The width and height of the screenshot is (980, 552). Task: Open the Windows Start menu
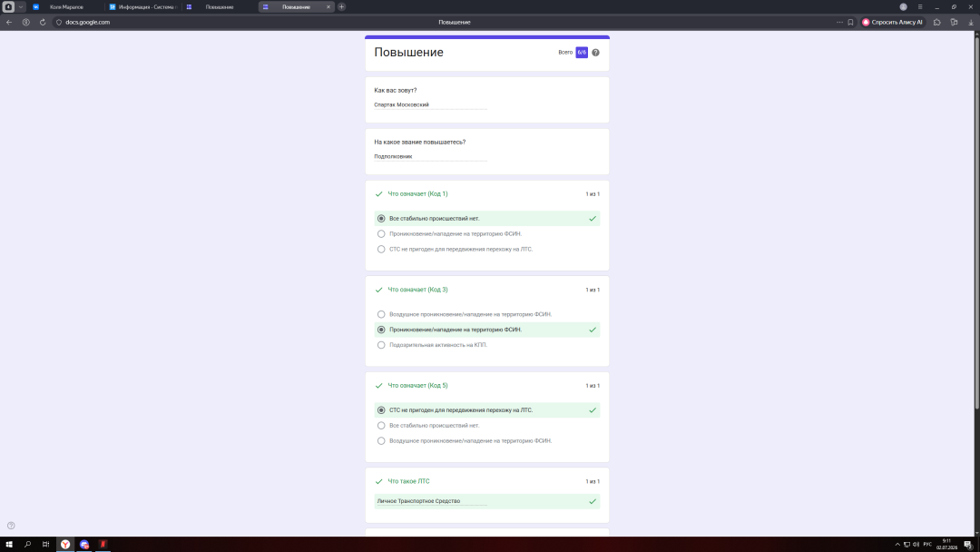[x=9, y=545]
